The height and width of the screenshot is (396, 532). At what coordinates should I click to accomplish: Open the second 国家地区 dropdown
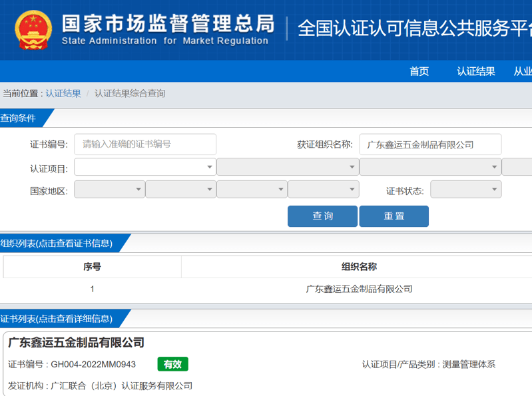181,189
